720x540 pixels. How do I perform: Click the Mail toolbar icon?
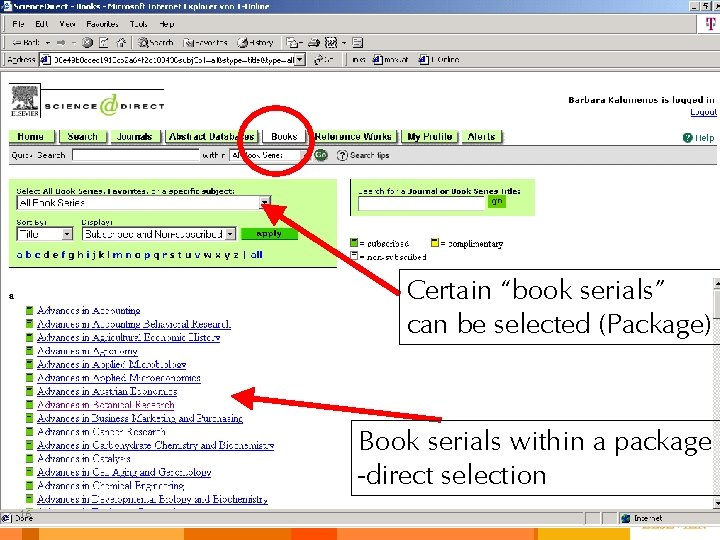tap(293, 43)
